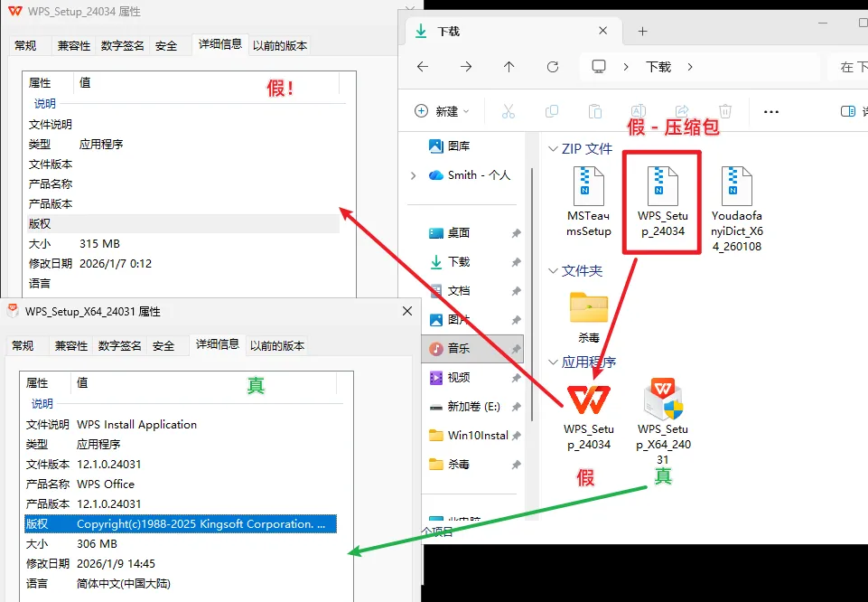Viewport: 868px width, 602px height.
Task: Click the navigation pane vertical scrollbar
Action: (532, 294)
